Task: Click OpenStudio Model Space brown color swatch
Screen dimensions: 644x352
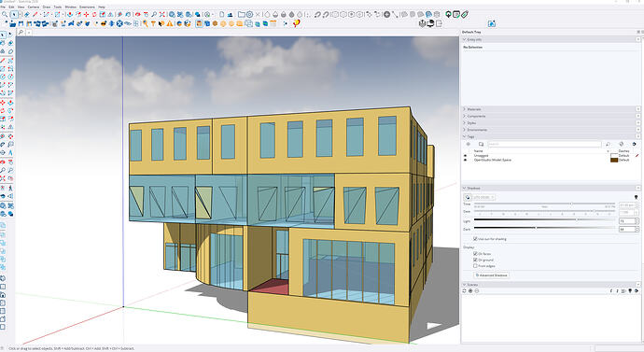Action: (614, 160)
